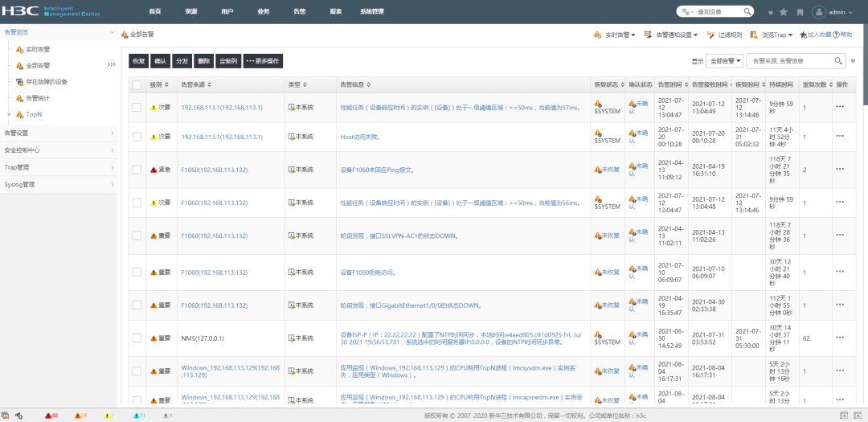Screen dimensions: 868x422
Task: Sort table by 持续时间 column header
Action: (781, 84)
